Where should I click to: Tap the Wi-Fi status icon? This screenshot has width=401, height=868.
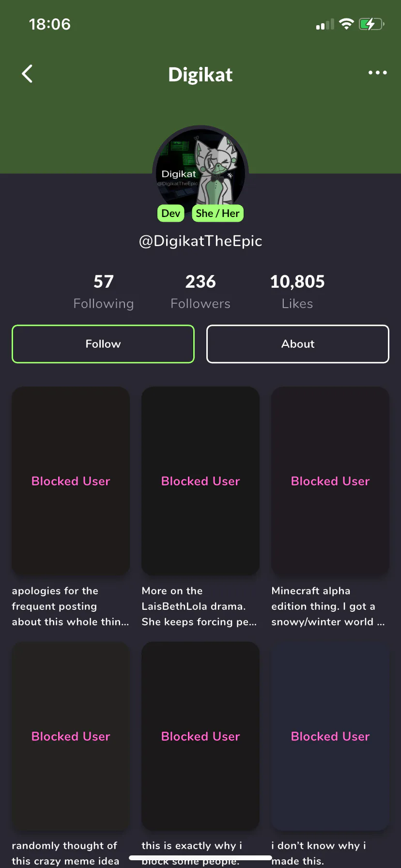pos(346,24)
